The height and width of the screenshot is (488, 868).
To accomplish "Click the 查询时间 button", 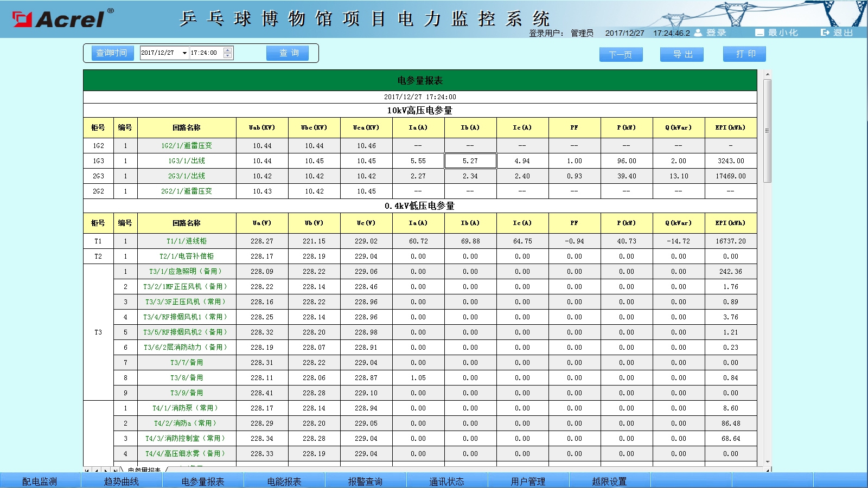I will (x=112, y=53).
